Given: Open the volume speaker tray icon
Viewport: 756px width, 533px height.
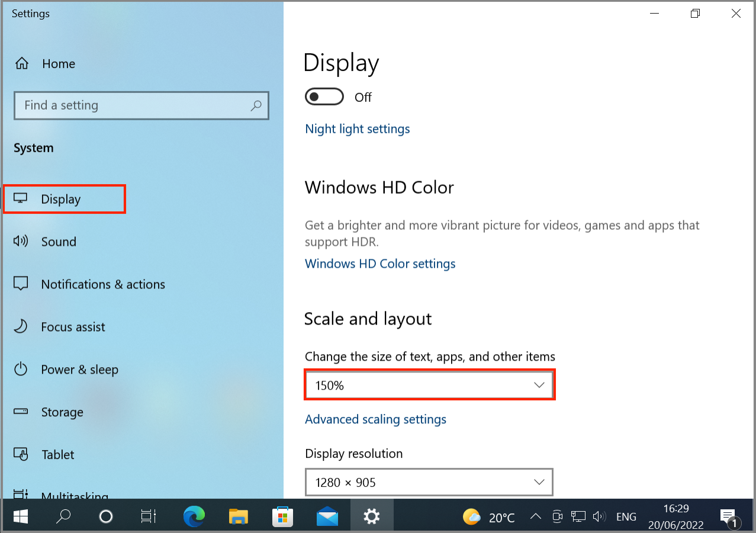Looking at the screenshot, I should tap(599, 517).
